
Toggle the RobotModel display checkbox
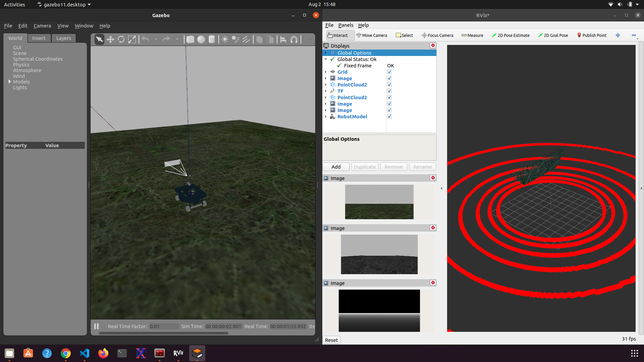(389, 117)
